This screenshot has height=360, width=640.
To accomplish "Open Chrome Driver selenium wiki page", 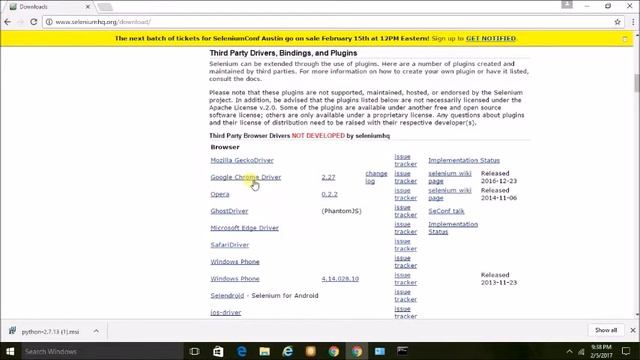I will tap(449, 177).
